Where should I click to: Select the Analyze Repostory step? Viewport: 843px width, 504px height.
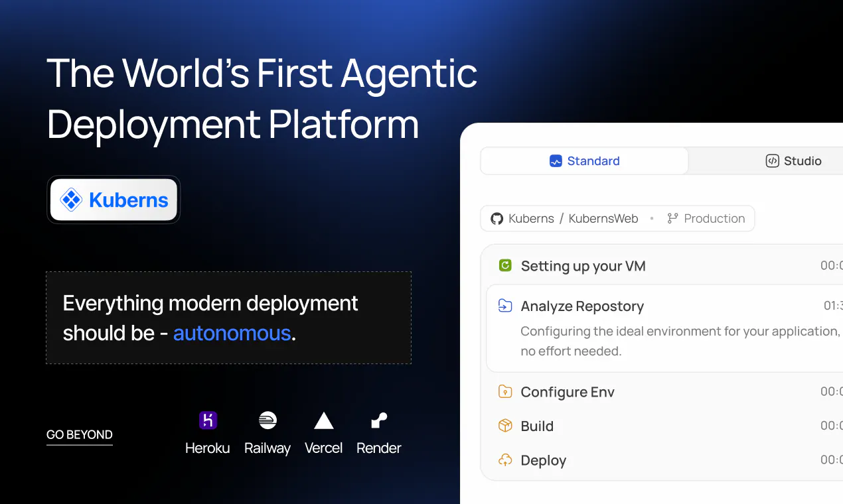point(664,329)
